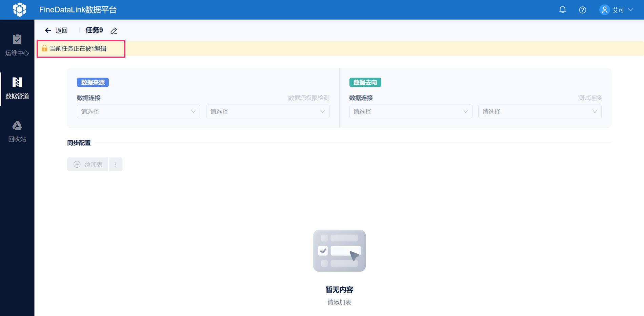Click the lock icon in the warning banner
This screenshot has height=316, width=644.
point(44,48)
